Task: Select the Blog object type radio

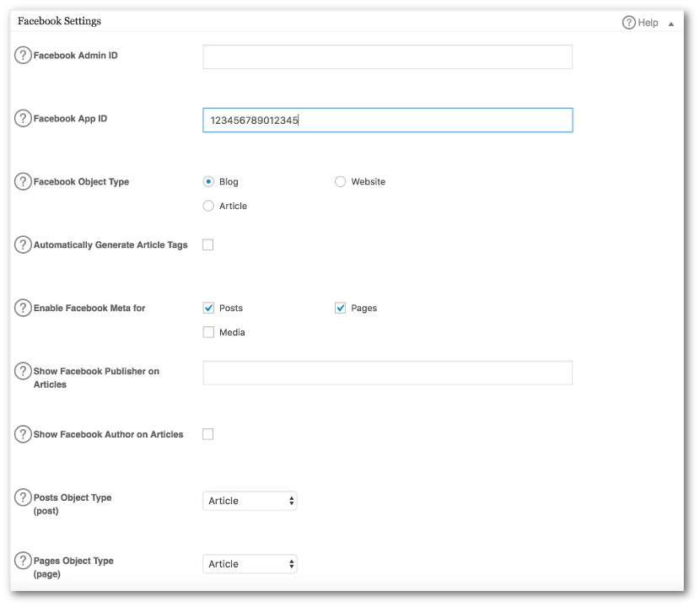Action: click(x=208, y=181)
